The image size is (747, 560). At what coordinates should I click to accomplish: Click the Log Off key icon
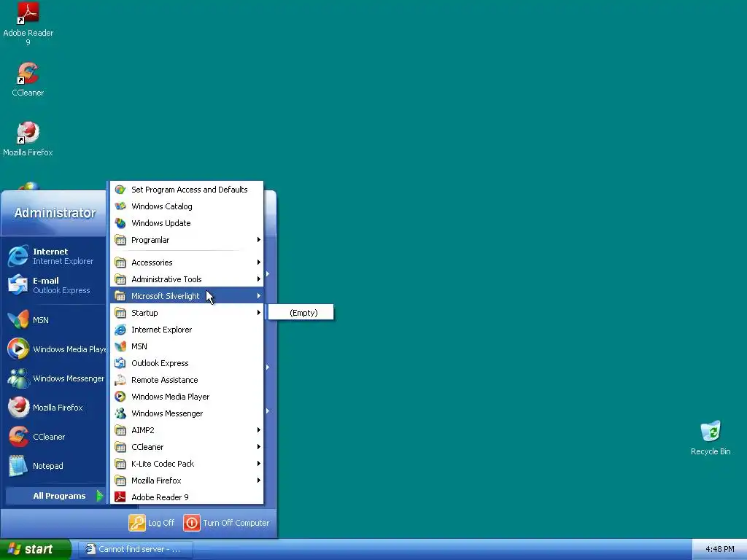pyautogui.click(x=136, y=523)
